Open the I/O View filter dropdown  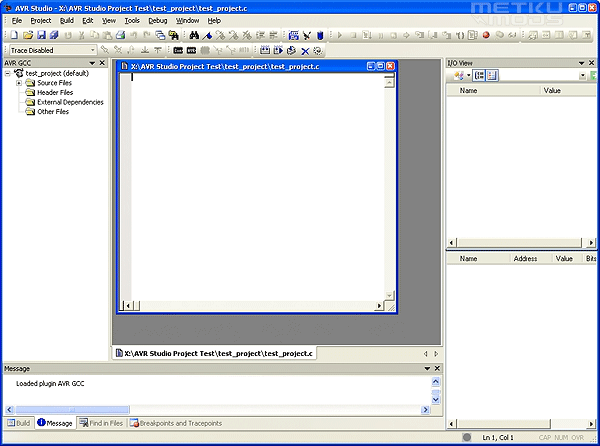(582, 76)
